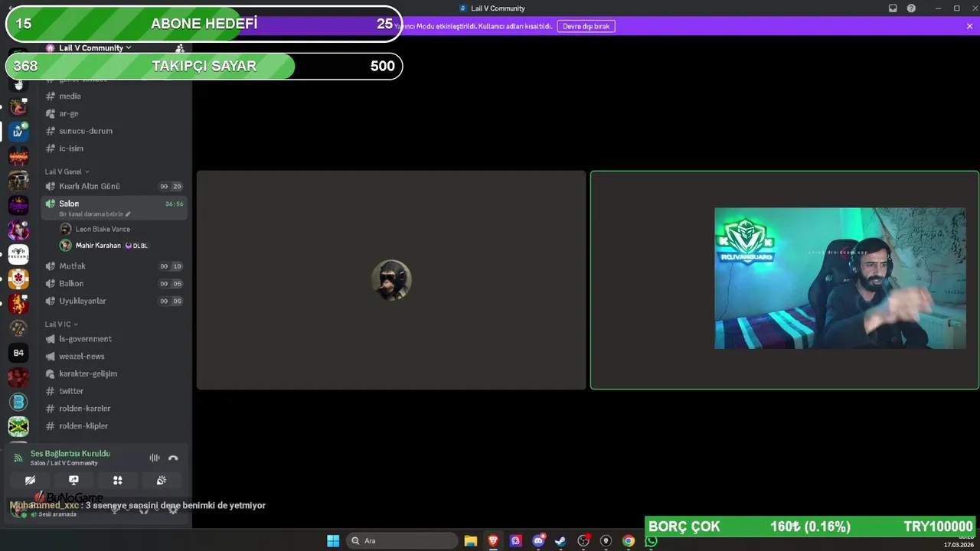Dismiss the streamer mode purple banner
The width and height of the screenshot is (980, 551).
point(969,26)
